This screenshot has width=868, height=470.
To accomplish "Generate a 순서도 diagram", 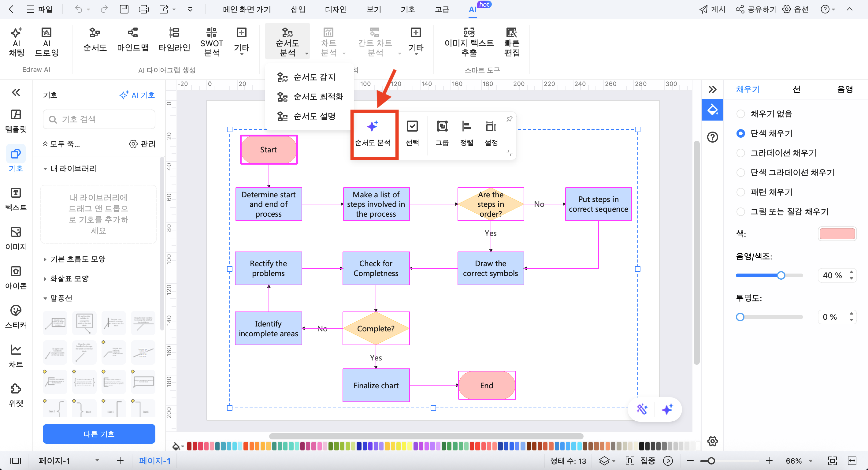I will point(95,39).
